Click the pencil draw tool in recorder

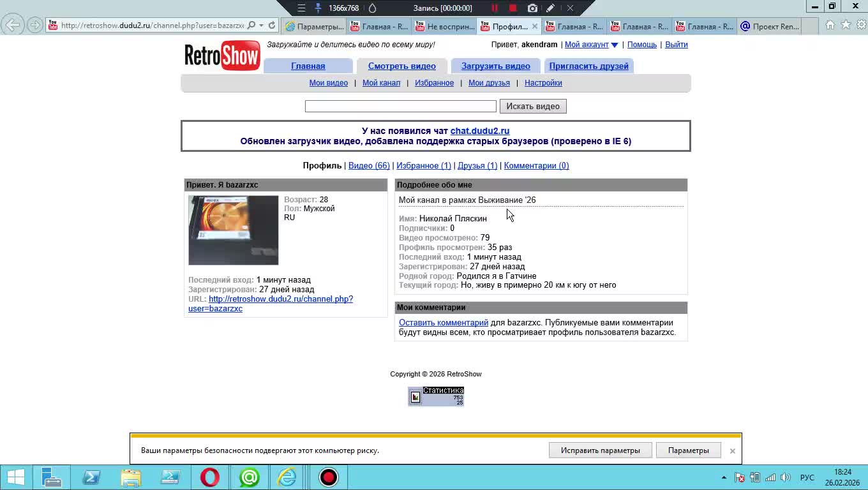click(x=550, y=8)
